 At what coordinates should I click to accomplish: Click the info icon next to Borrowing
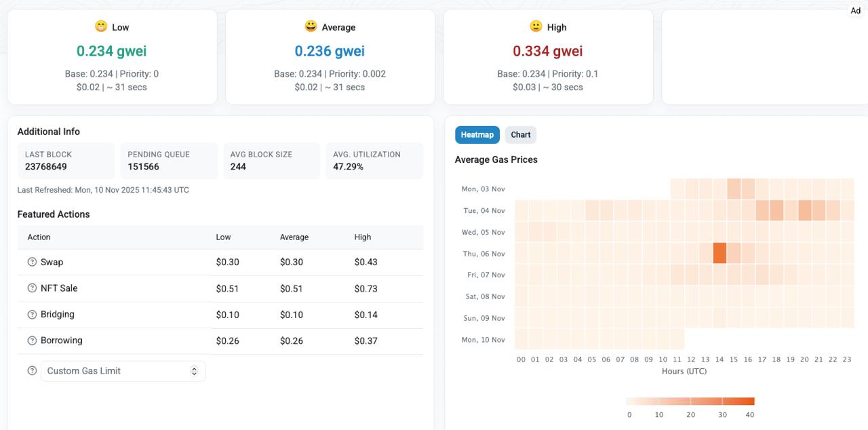coord(32,340)
